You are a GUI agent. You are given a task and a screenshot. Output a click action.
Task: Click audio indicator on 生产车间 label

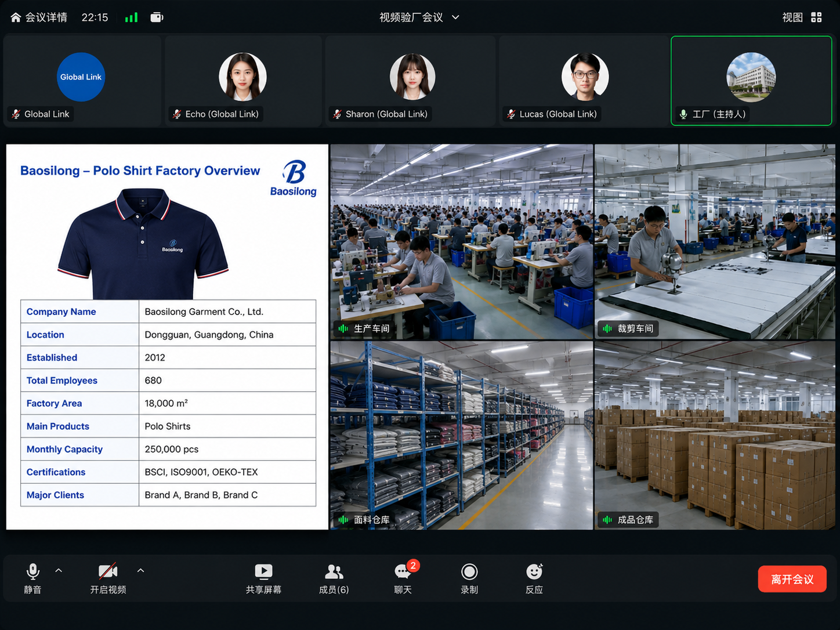pyautogui.click(x=343, y=329)
